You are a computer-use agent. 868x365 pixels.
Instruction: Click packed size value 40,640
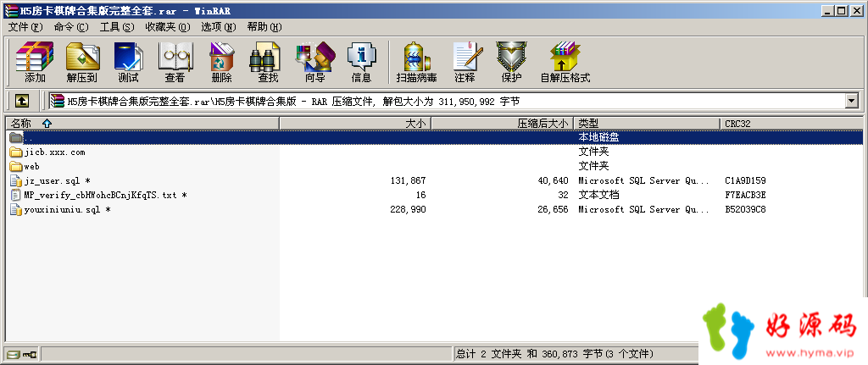coord(553,181)
